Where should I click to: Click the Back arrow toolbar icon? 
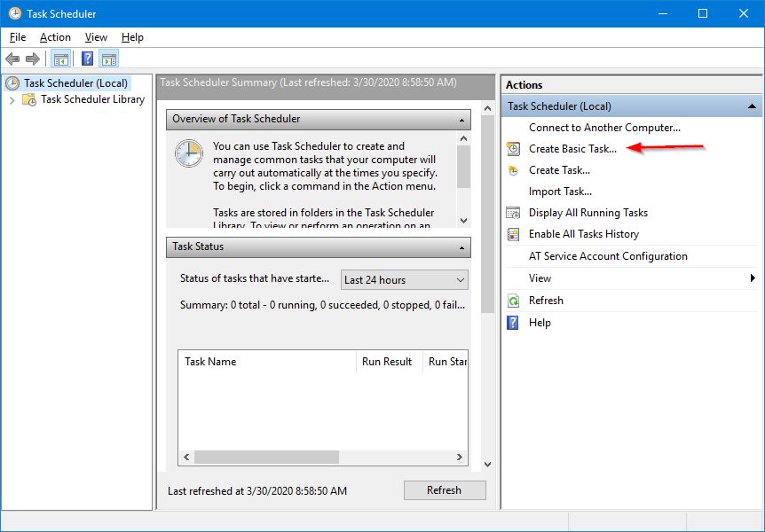12,59
